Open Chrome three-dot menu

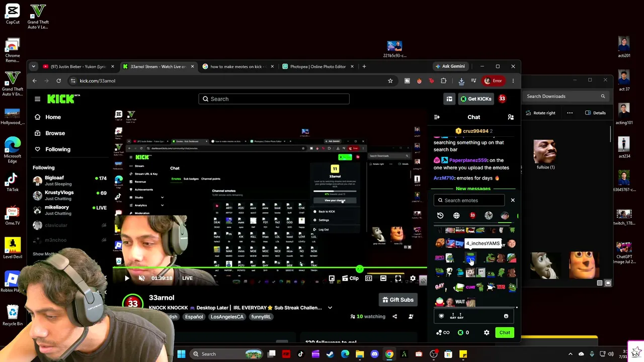coord(513,80)
